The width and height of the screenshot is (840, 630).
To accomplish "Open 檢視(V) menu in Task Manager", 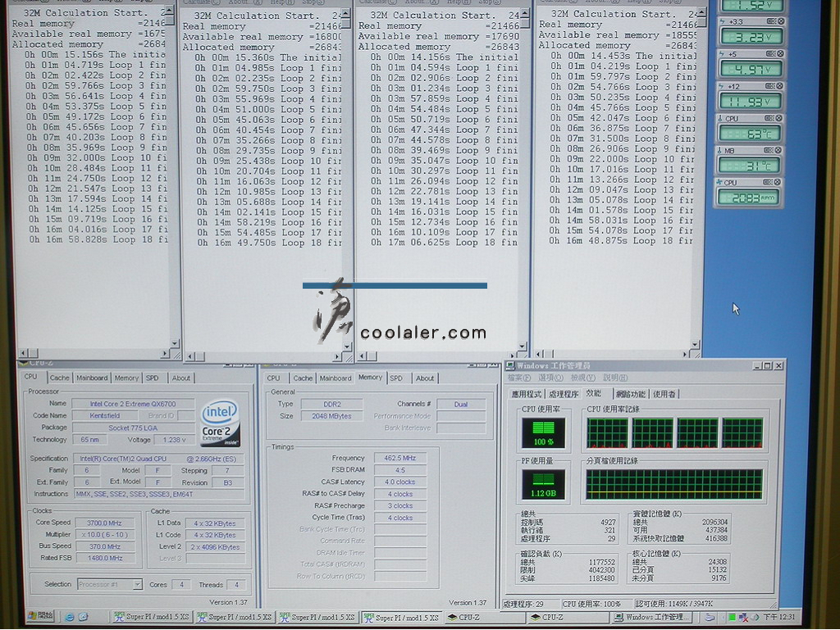I will pyautogui.click(x=582, y=377).
